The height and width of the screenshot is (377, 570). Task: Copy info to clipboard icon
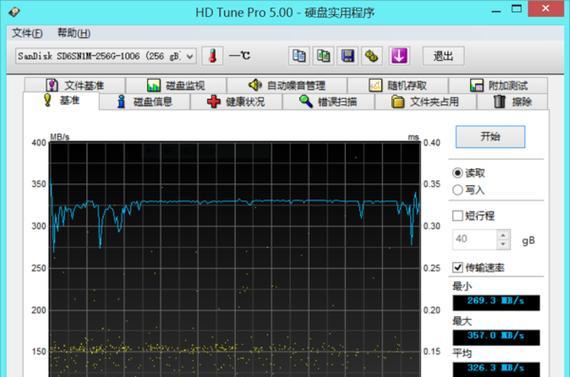pos(299,56)
